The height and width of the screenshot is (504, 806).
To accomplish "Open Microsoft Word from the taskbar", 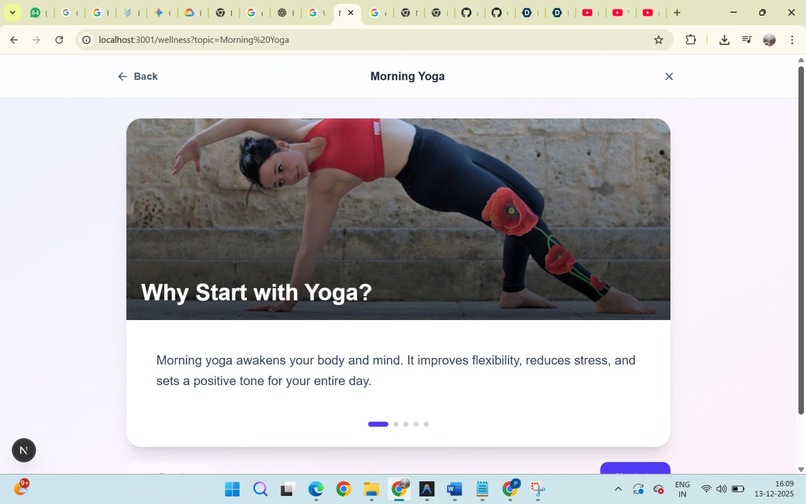I will click(454, 489).
